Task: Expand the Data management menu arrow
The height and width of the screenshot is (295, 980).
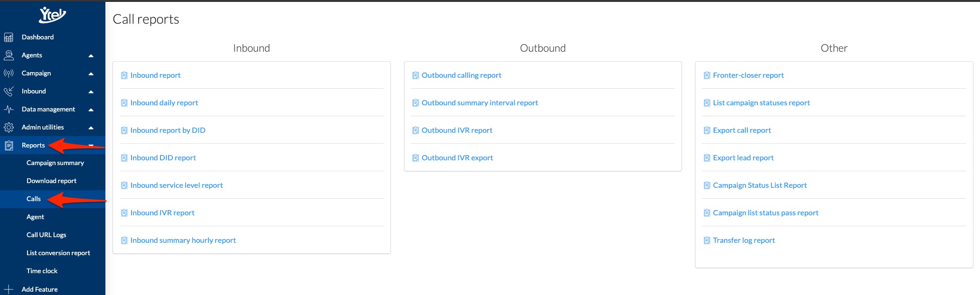Action: 91,110
